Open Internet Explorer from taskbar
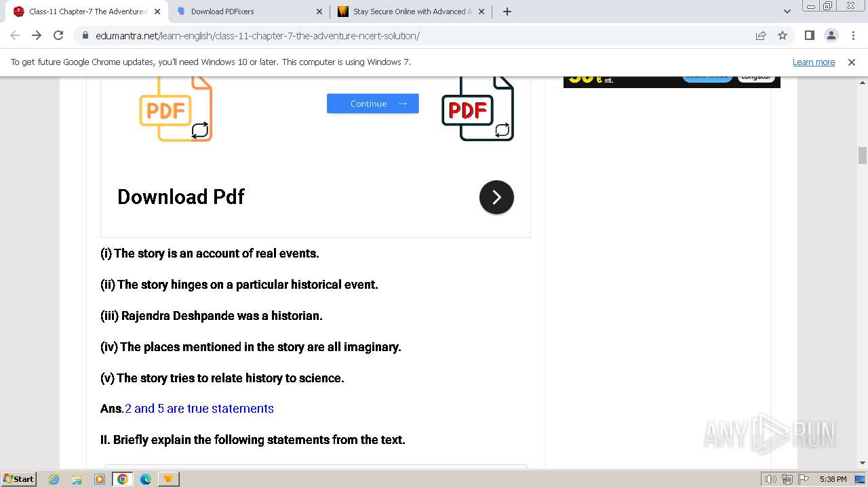868x488 pixels. pyautogui.click(x=54, y=479)
